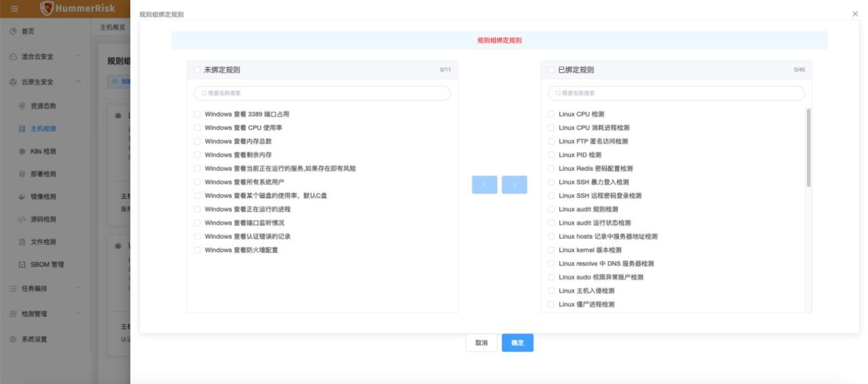Viewport: 868px width, 384px height.
Task: Open the 主机检测 menu item
Action: (x=43, y=129)
